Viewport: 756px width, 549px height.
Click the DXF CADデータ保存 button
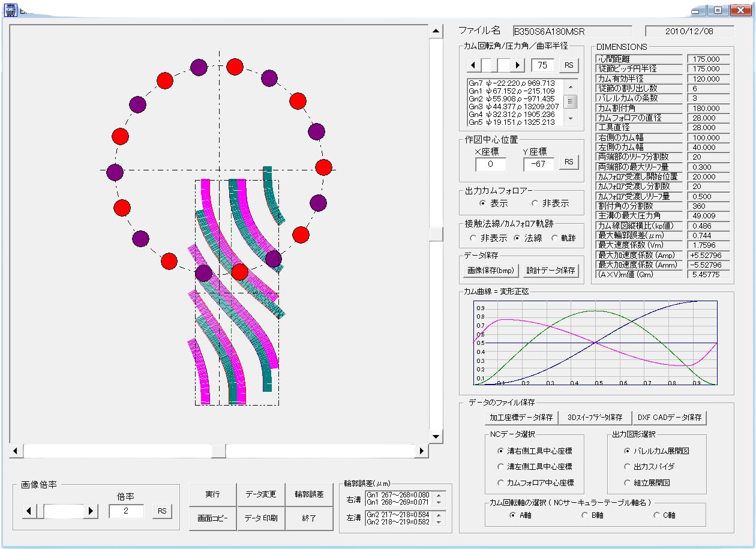(x=669, y=417)
